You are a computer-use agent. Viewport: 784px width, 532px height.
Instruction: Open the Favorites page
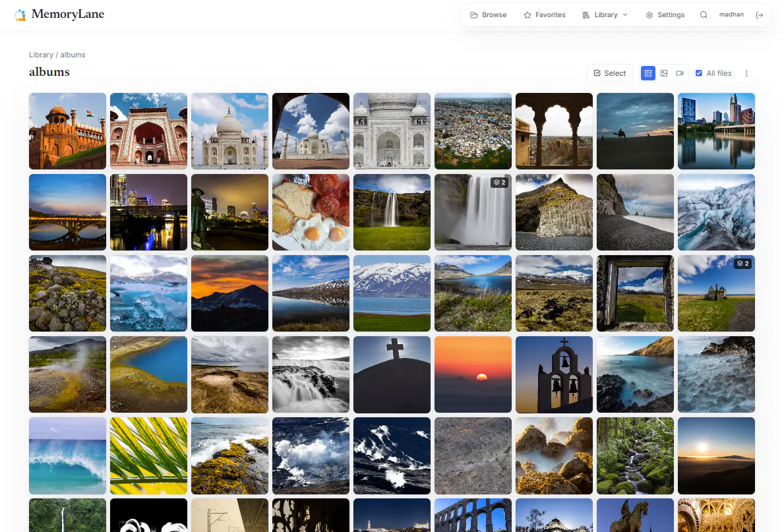click(545, 15)
